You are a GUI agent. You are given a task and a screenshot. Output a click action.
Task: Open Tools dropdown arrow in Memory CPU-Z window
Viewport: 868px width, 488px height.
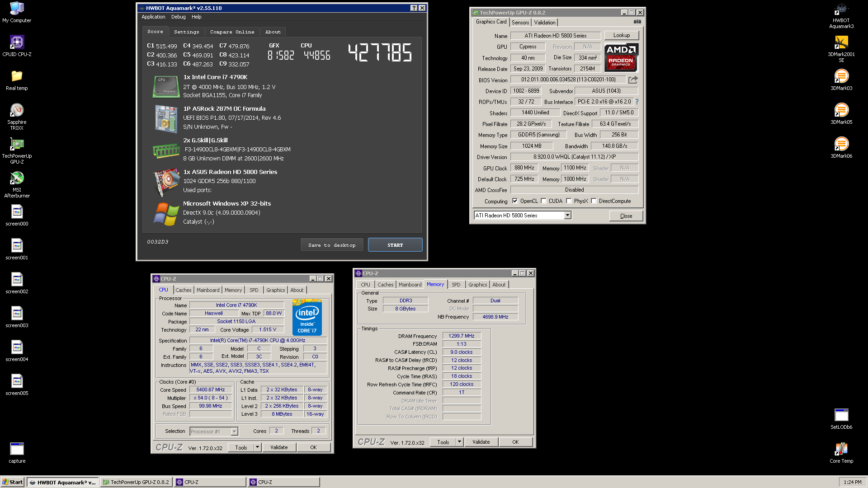[x=459, y=442]
